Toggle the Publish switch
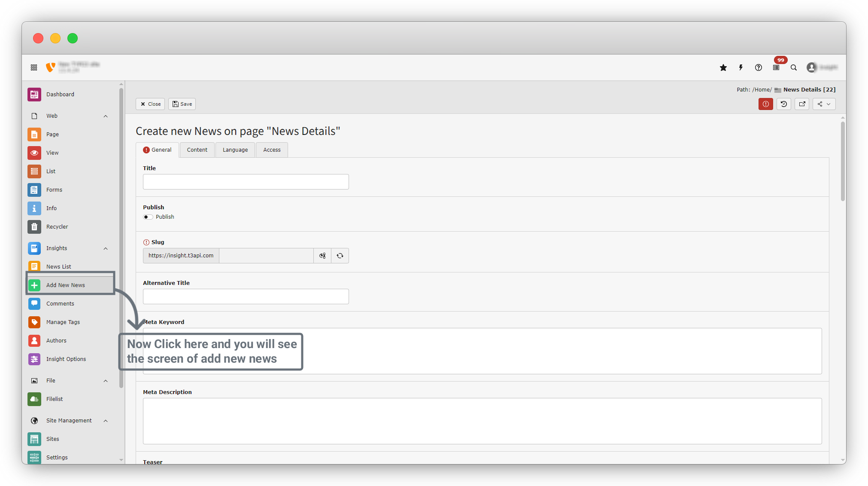 (x=148, y=217)
